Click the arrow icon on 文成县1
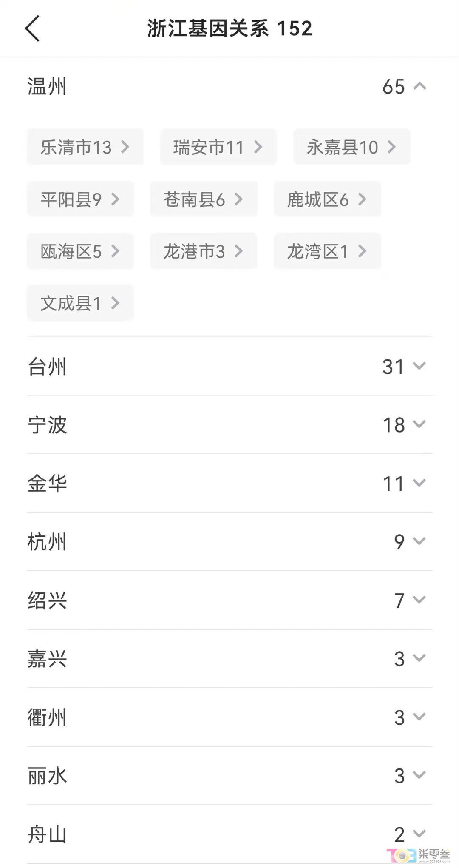Viewport: 459px width, 868px height. click(x=115, y=303)
